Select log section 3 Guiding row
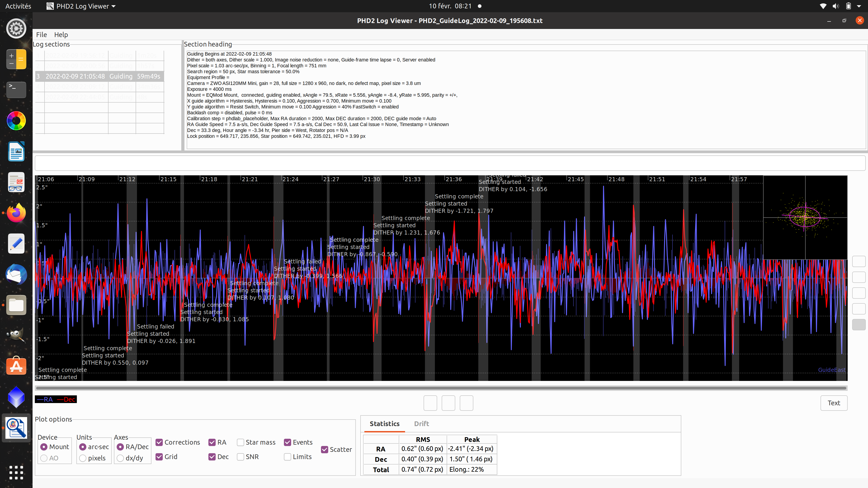 (x=99, y=76)
